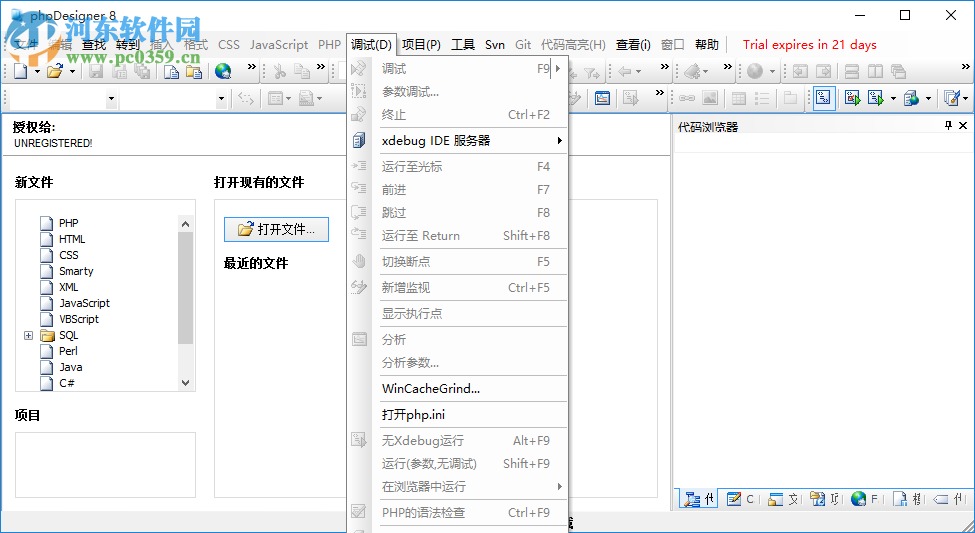The image size is (975, 533).
Task: Open the Svn menu
Action: [x=495, y=45]
